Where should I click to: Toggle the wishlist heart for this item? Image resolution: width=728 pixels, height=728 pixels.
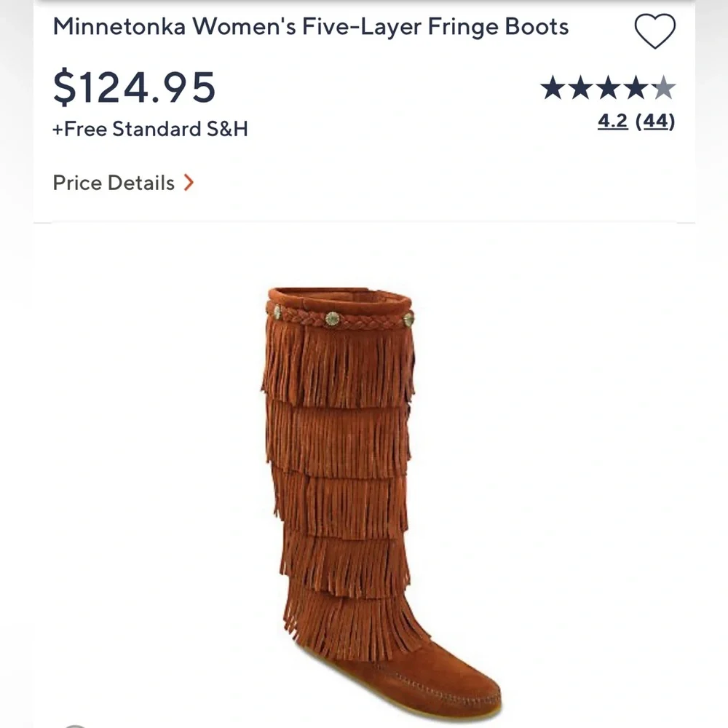pos(655,29)
